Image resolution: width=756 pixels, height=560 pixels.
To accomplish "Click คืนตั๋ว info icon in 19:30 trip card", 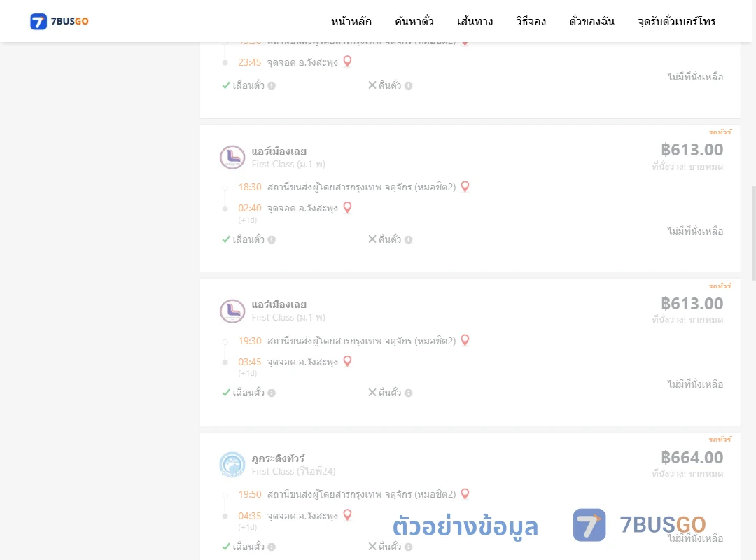I will click(408, 393).
